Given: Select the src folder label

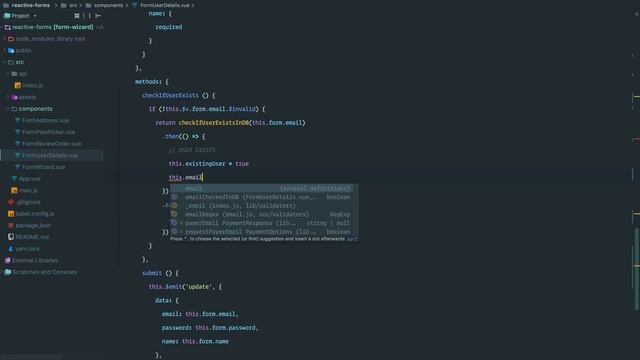Looking at the screenshot, I should tap(20, 62).
